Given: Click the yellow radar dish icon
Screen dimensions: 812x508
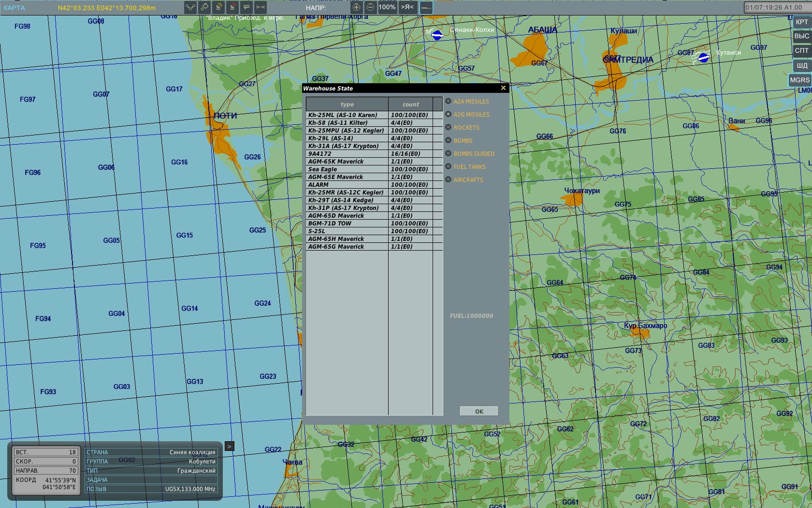Looking at the screenshot, I should coord(219,7).
